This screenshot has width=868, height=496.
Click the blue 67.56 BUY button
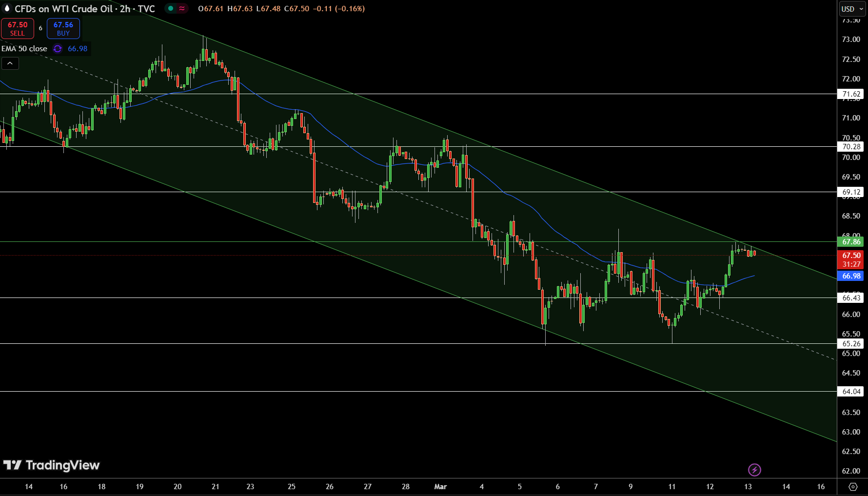63,29
